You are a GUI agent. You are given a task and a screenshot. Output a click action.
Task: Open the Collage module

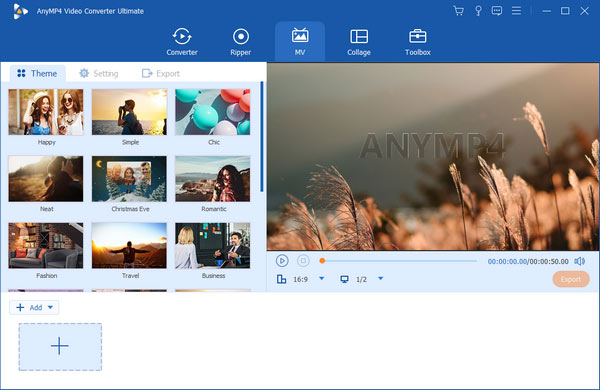pos(359,42)
